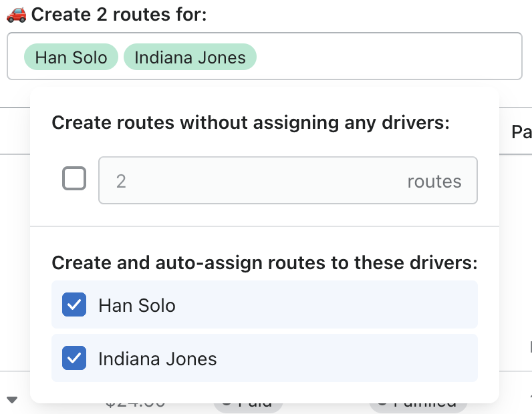
Task: Uncheck the Indiana Jones checkbox
Action: pos(74,359)
